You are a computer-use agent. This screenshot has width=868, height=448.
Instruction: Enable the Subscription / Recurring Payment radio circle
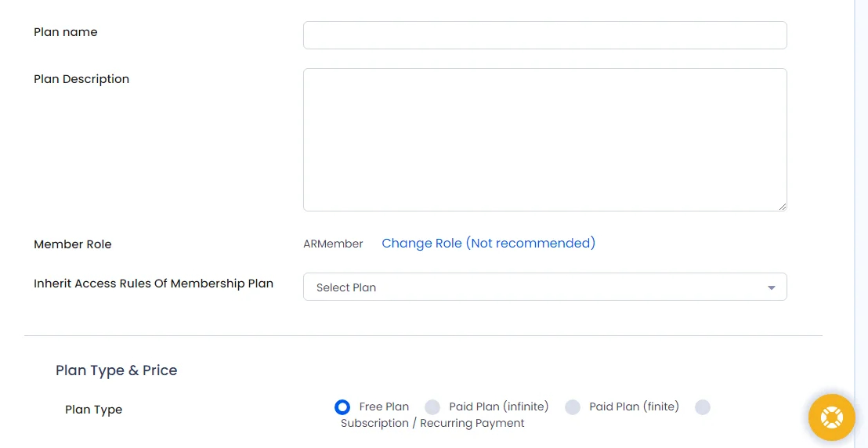pos(703,407)
